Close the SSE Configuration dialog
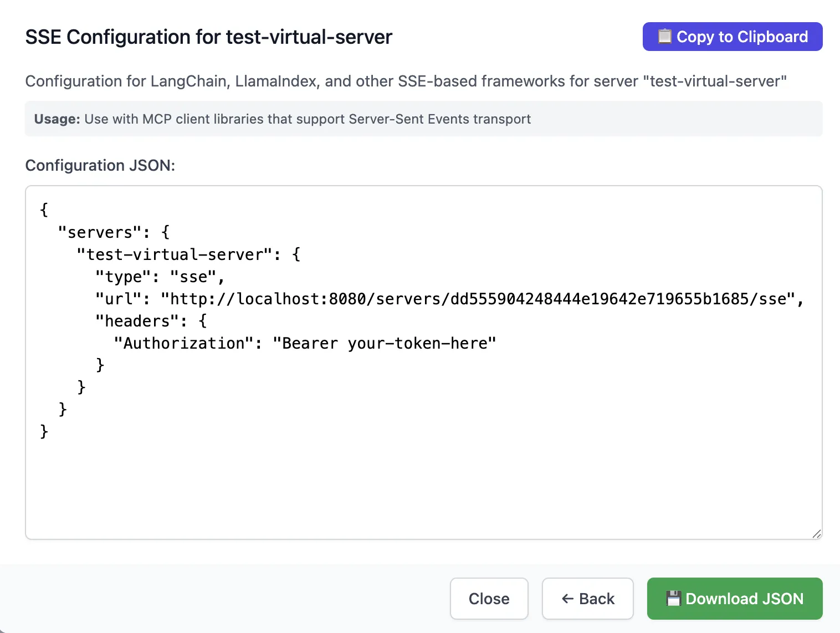840x633 pixels. click(489, 599)
